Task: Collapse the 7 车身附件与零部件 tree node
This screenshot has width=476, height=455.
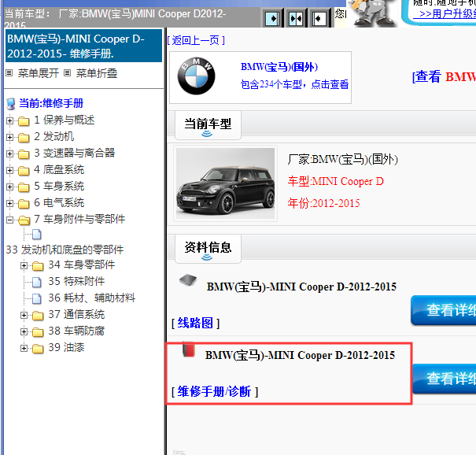Action: point(9,220)
